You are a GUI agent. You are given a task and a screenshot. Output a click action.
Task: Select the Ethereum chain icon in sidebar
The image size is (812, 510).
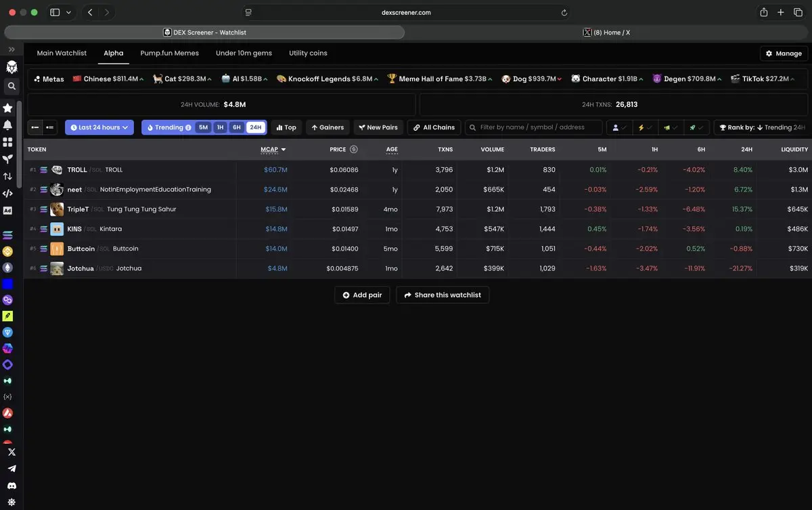click(8, 268)
